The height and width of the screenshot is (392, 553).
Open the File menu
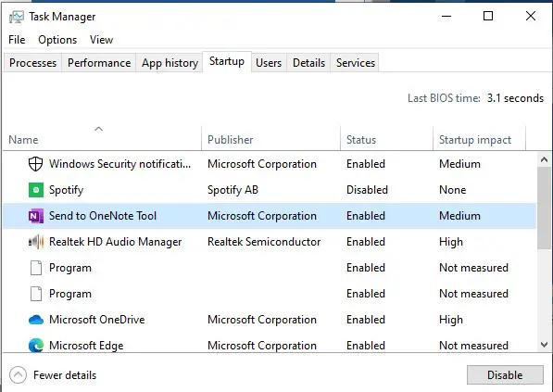pos(17,40)
